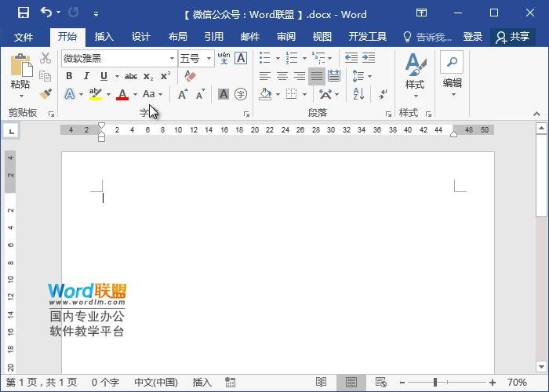Show paragraph marks icon
Screen dimensions: 549x392
coord(383,94)
